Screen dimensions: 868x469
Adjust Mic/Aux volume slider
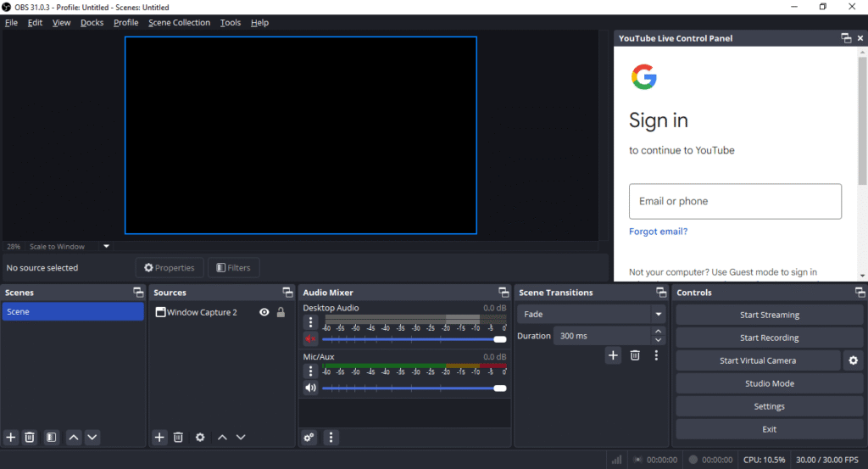click(414, 388)
